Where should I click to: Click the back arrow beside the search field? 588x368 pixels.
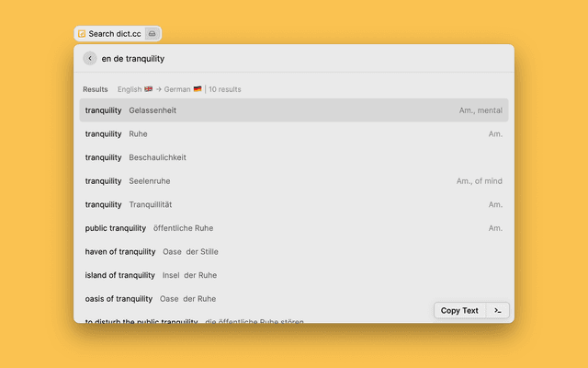(89, 59)
